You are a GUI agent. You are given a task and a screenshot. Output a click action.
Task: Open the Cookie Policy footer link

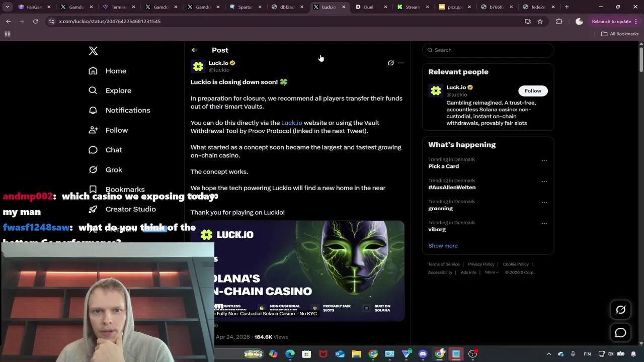pos(516,264)
